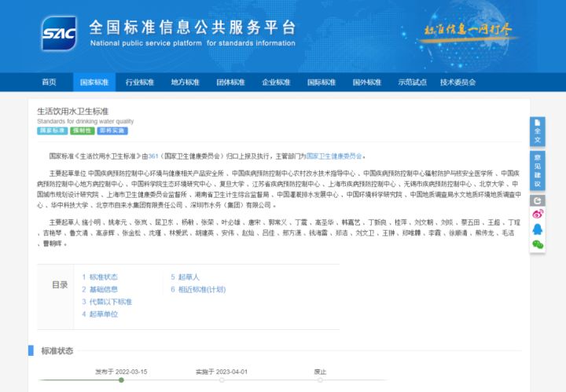Go to the 地方标准 navigation tab
Screen dimensions: 566x392
click(x=185, y=82)
